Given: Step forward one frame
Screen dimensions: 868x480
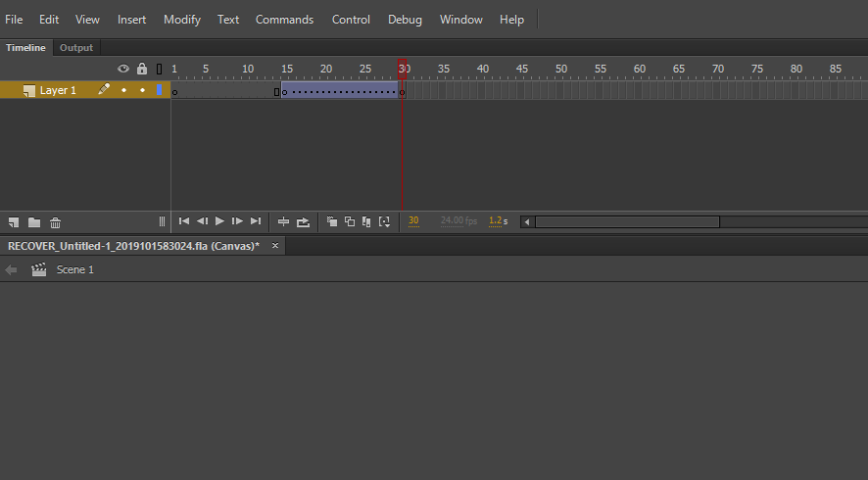Looking at the screenshot, I should click(x=237, y=221).
